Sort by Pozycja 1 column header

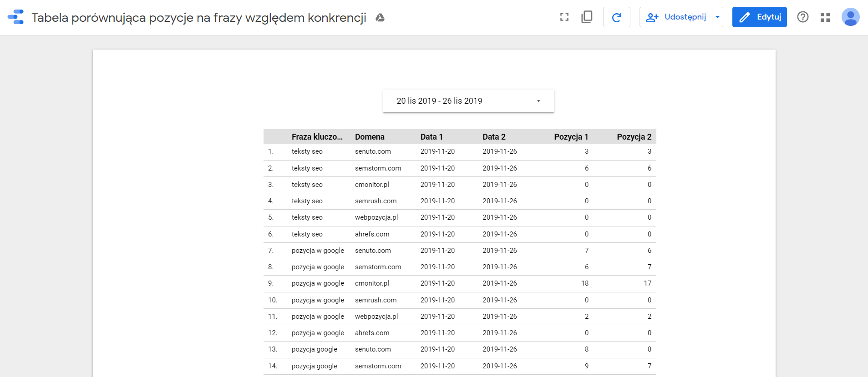571,137
